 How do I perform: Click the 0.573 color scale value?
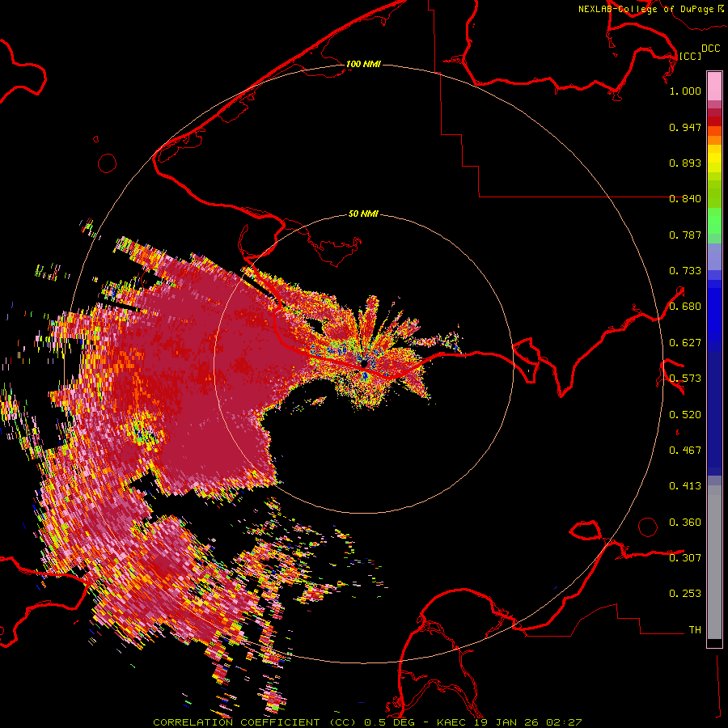coord(685,379)
